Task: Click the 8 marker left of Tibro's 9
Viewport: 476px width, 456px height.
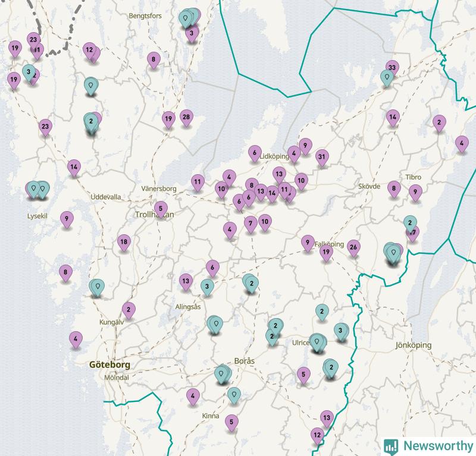Action: tap(394, 188)
